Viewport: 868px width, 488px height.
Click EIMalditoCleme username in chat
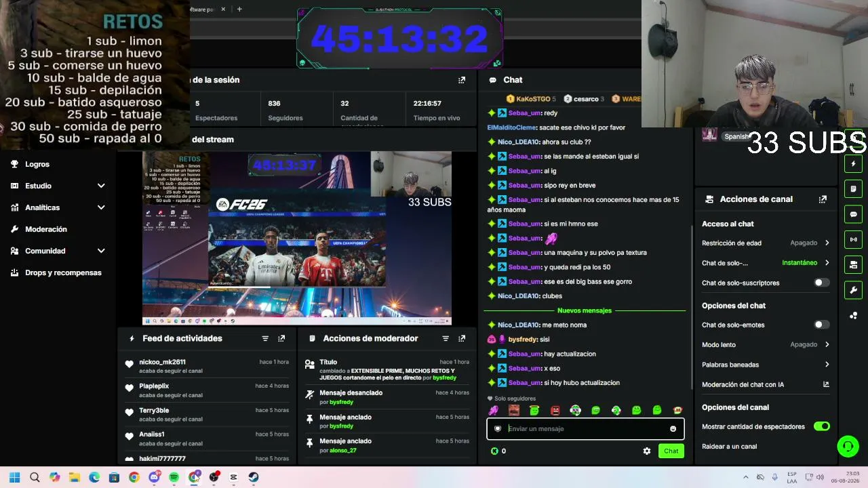(x=512, y=127)
